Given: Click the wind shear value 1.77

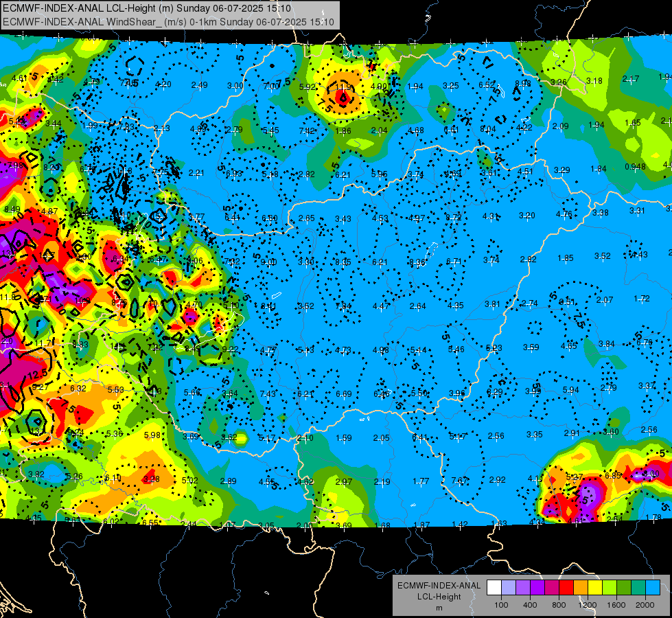Looking at the screenshot, I should (421, 481).
